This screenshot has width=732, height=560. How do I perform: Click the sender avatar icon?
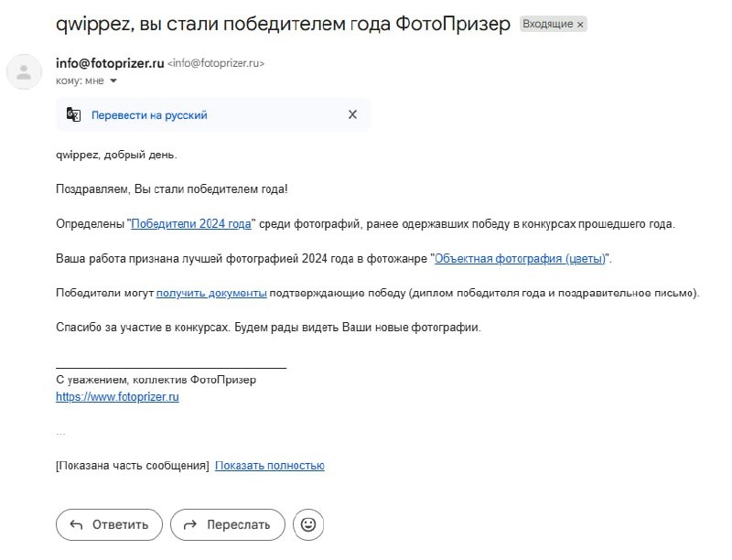coord(24,72)
